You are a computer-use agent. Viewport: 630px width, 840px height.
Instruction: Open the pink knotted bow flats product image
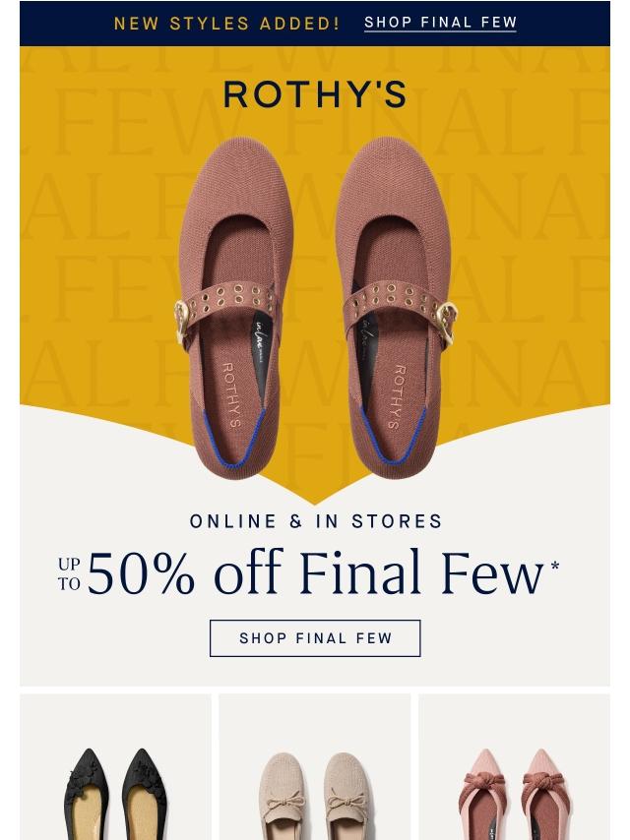pyautogui.click(x=514, y=767)
